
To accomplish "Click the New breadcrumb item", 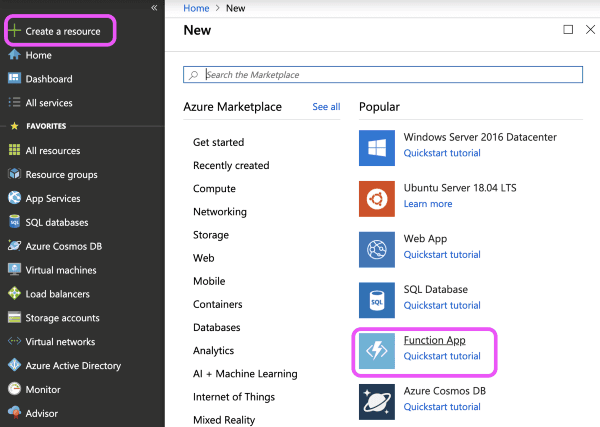I will (x=235, y=8).
